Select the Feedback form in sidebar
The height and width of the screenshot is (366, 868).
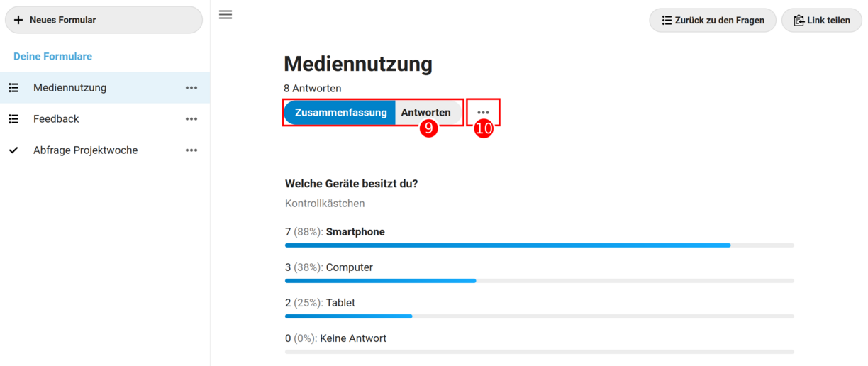[x=56, y=119]
